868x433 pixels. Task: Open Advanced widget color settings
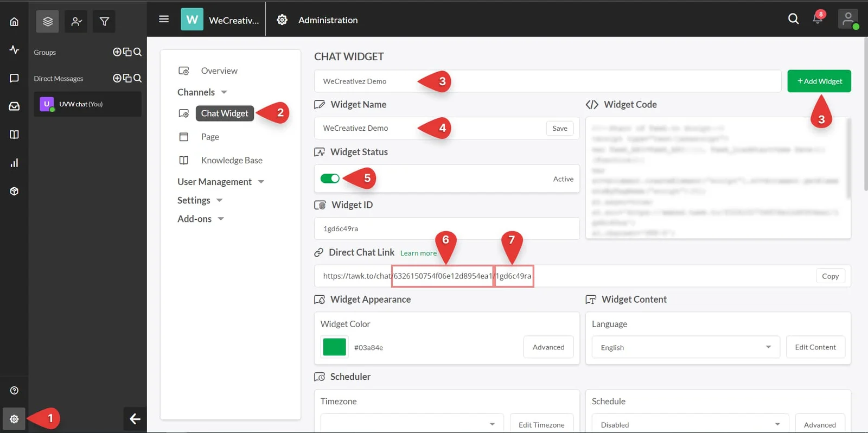(548, 347)
